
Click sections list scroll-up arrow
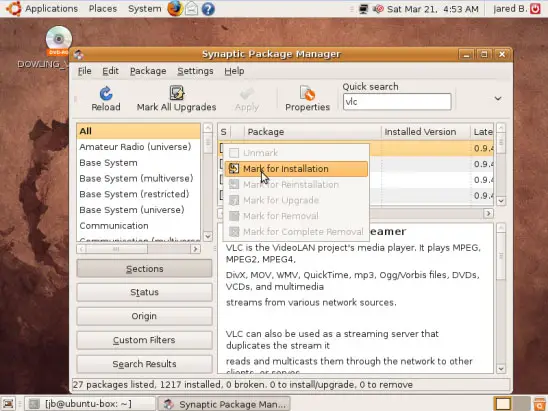(208, 128)
